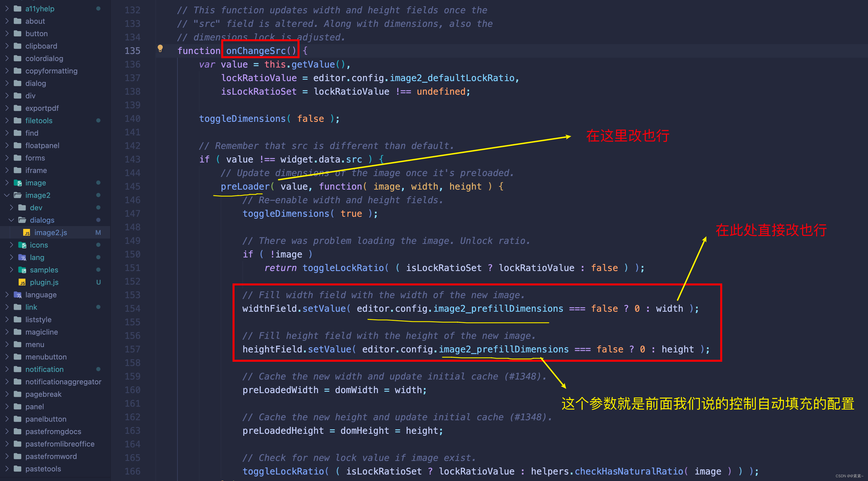The height and width of the screenshot is (481, 868).
Task: Click the menu folder icon
Action: [18, 344]
